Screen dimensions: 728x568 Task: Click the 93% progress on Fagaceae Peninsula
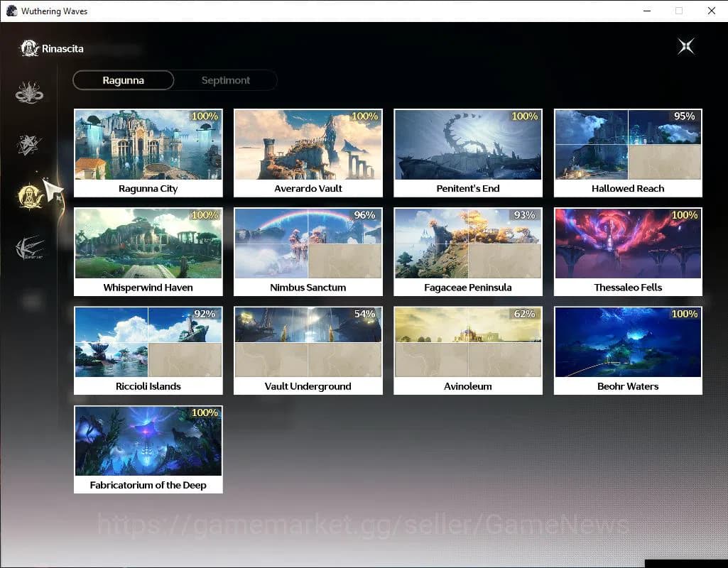click(x=524, y=215)
